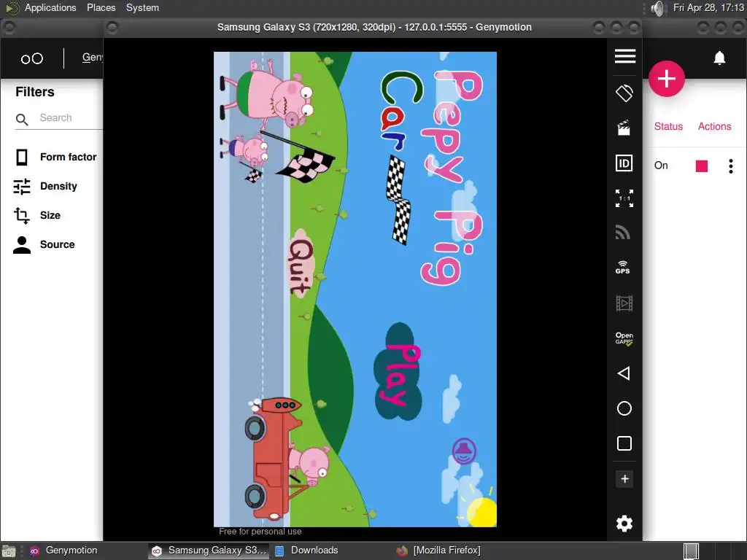This screenshot has height=560, width=747.
Task: Open emulator settings gear icon
Action: 624,524
